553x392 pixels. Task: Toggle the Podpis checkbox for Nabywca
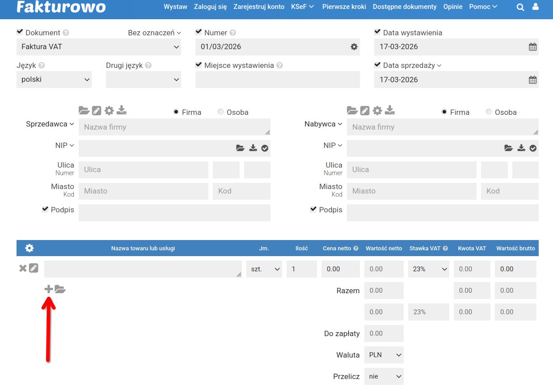(313, 209)
